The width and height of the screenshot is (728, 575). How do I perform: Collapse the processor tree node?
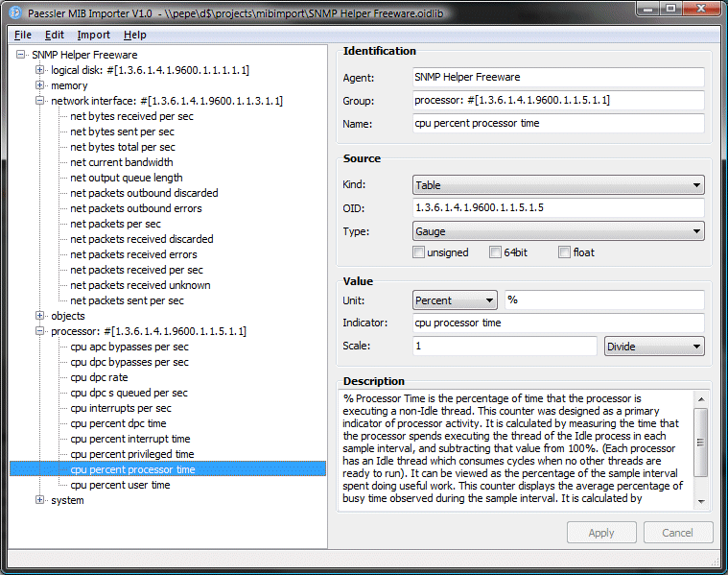40,331
